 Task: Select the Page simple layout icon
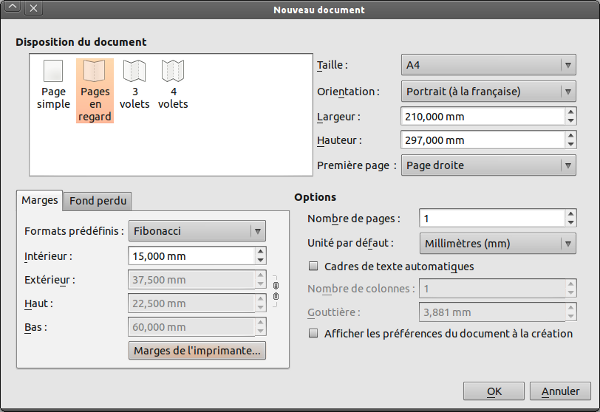pyautogui.click(x=53, y=71)
